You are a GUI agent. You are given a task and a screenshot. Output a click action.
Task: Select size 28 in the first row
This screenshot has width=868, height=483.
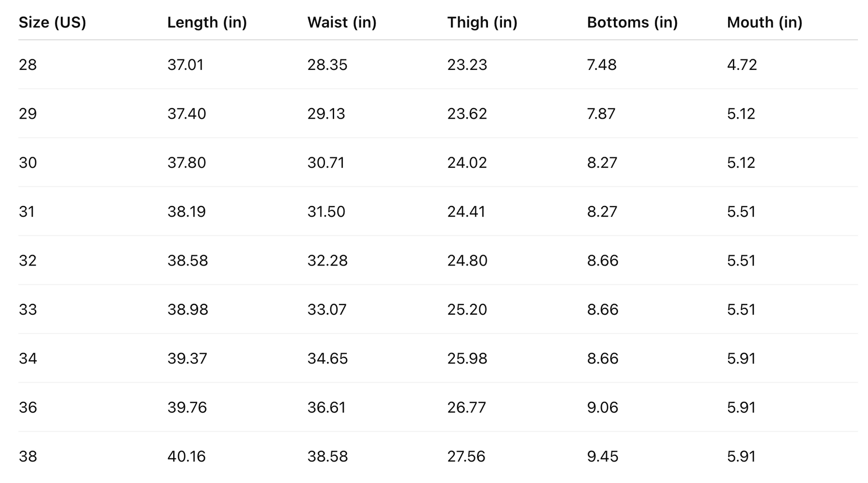tap(27, 65)
